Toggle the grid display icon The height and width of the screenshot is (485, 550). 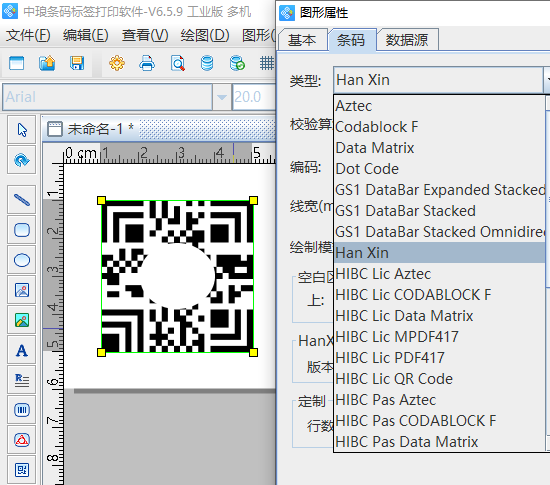(267, 63)
